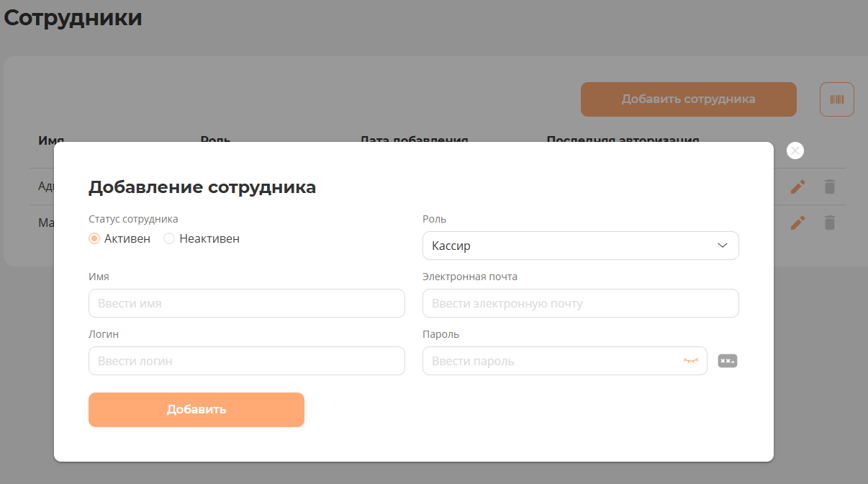Viewport: 868px width, 484px height.
Task: Click the Ввести электронную почту field
Action: tap(580, 303)
